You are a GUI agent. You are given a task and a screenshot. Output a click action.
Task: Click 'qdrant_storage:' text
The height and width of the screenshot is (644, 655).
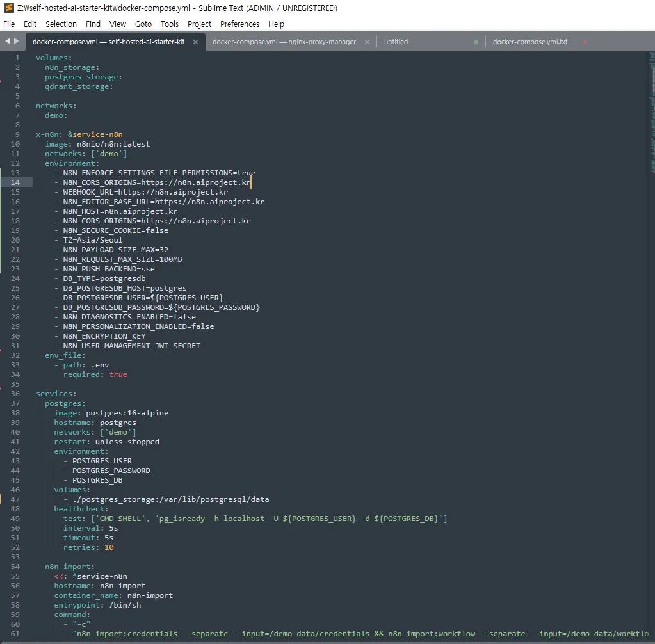(x=79, y=86)
